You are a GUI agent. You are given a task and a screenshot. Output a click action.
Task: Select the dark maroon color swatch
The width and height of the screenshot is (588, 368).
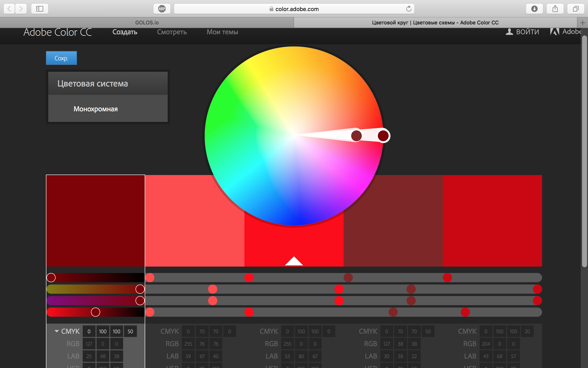tap(96, 221)
